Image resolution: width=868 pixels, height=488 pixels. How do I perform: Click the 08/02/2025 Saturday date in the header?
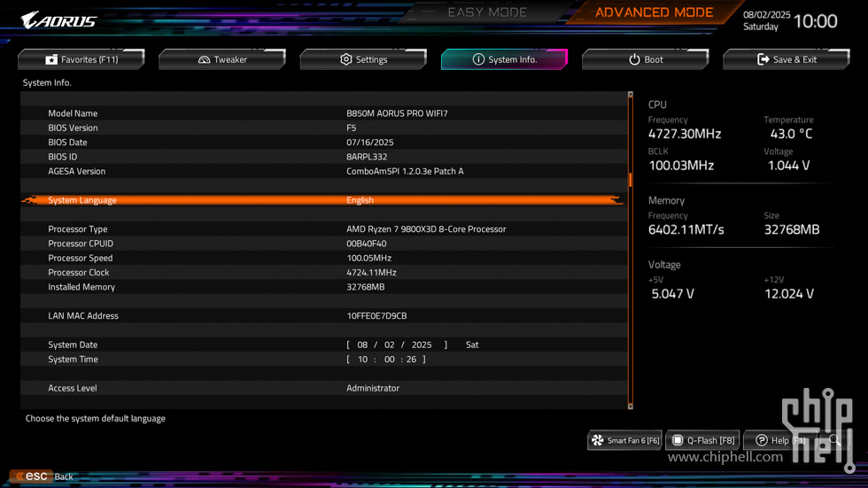[x=767, y=20]
